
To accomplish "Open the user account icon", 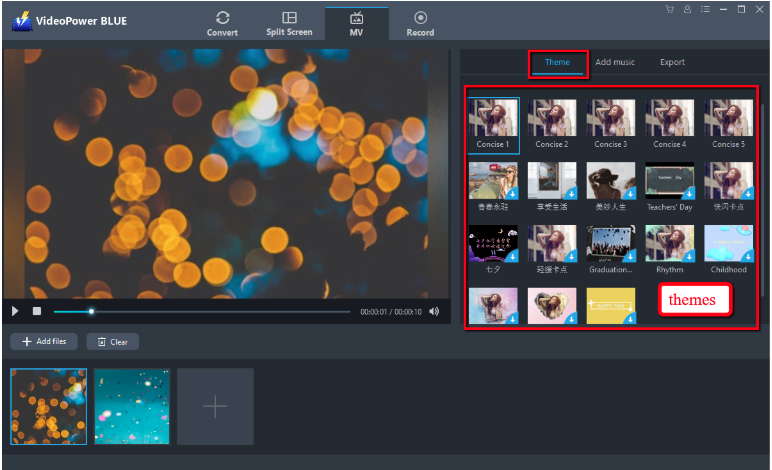I will click(x=687, y=9).
